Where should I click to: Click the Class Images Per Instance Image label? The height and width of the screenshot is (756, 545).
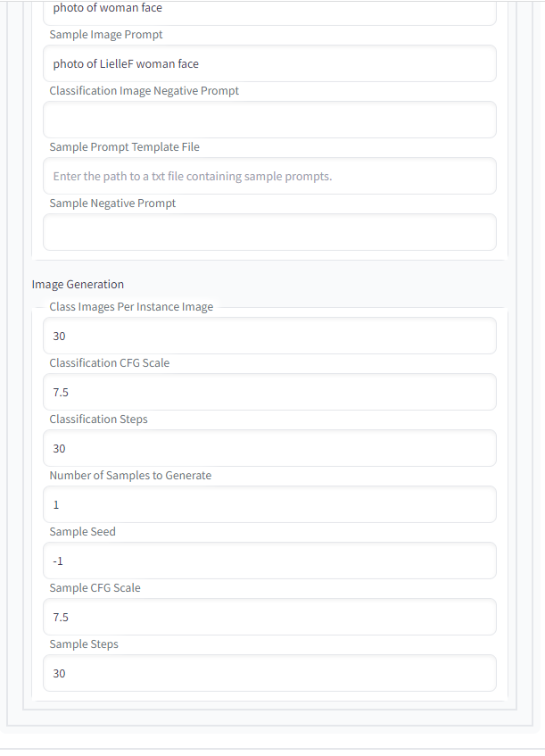131,306
